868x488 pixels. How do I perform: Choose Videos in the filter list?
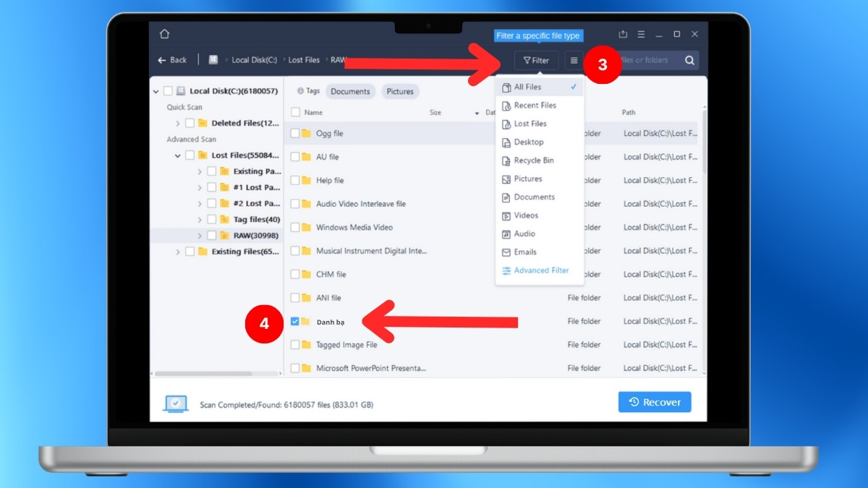[526, 215]
